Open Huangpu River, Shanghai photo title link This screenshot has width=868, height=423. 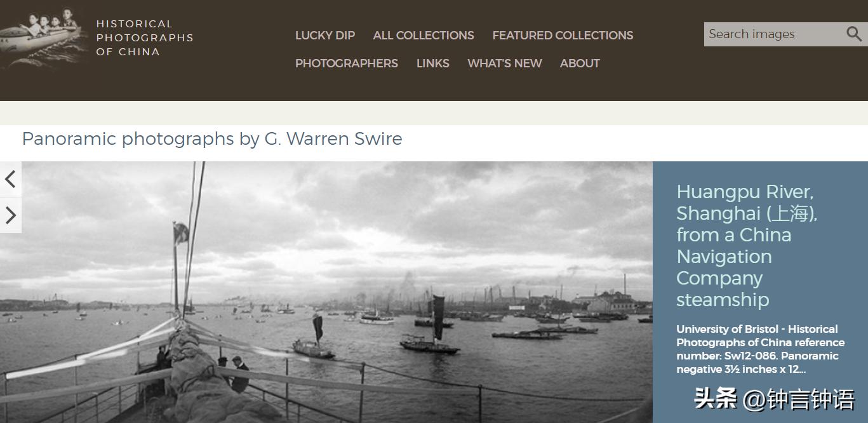coord(747,245)
